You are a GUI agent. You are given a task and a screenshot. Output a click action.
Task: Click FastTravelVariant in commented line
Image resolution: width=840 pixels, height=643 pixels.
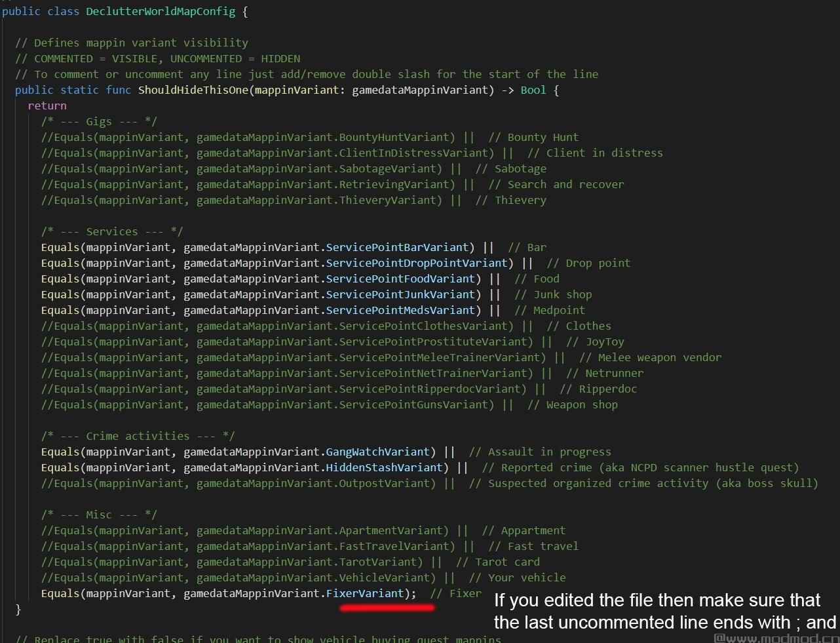[x=394, y=546]
